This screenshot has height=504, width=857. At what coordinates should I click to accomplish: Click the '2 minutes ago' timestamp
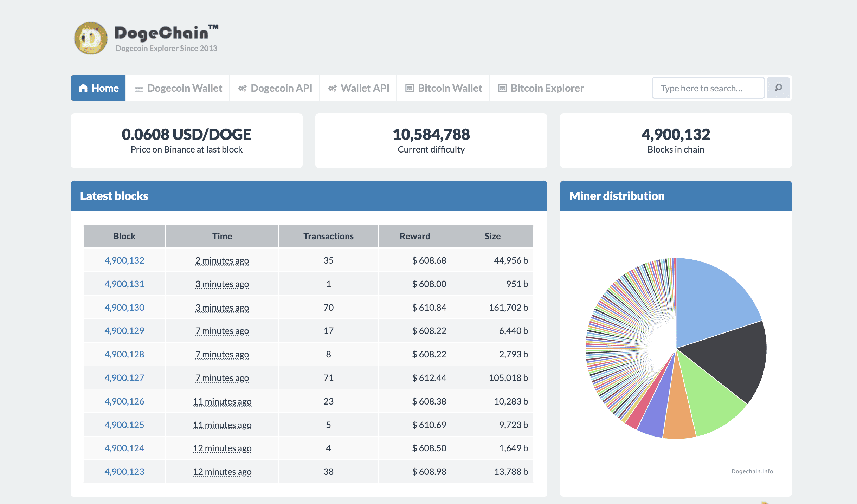[x=222, y=260]
